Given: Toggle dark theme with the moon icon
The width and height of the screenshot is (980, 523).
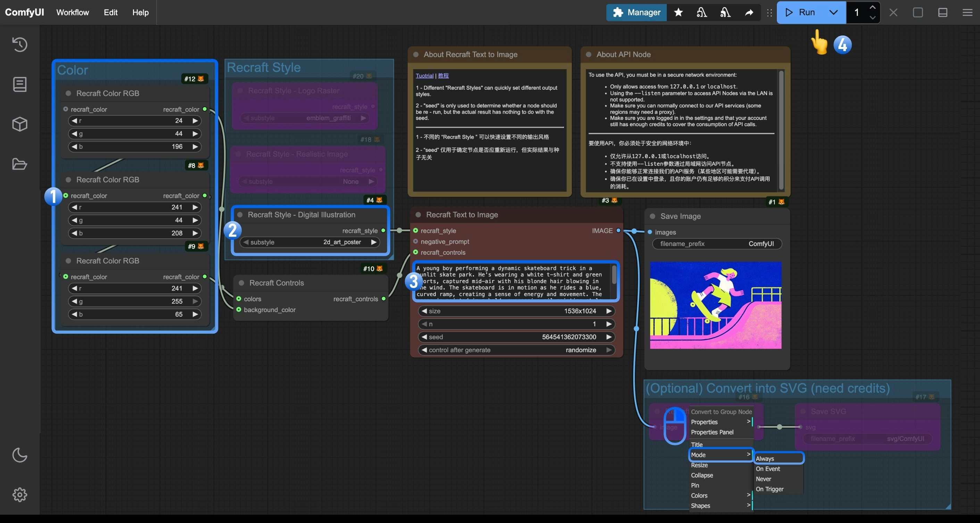Looking at the screenshot, I should (19, 455).
